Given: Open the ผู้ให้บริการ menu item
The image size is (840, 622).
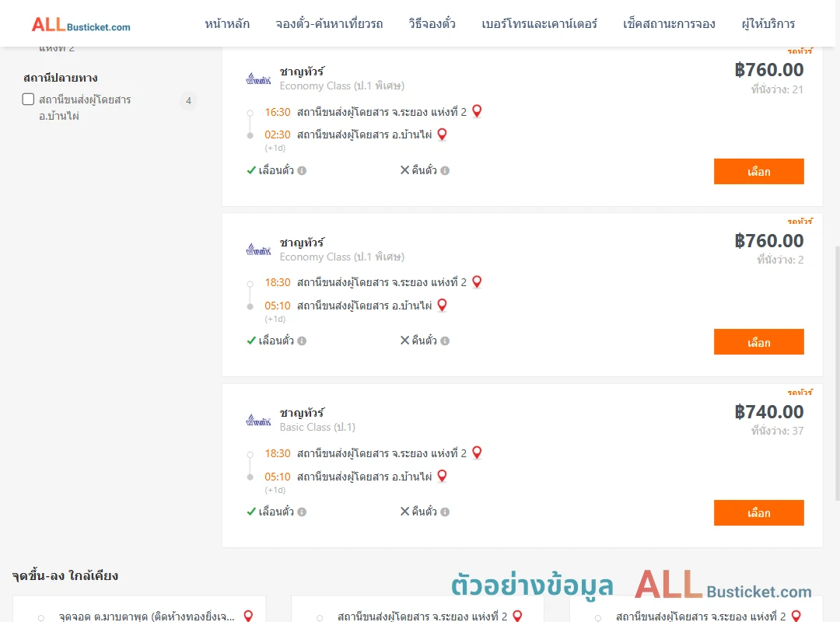Looking at the screenshot, I should click(768, 23).
